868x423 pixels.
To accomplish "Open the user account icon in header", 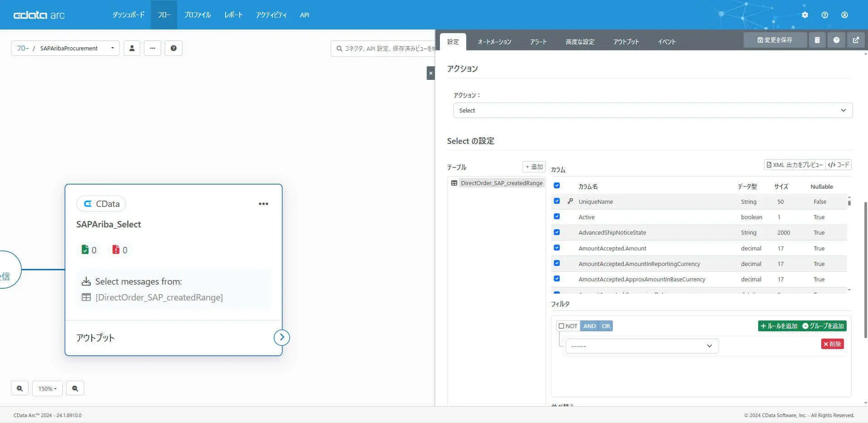I will coord(844,15).
